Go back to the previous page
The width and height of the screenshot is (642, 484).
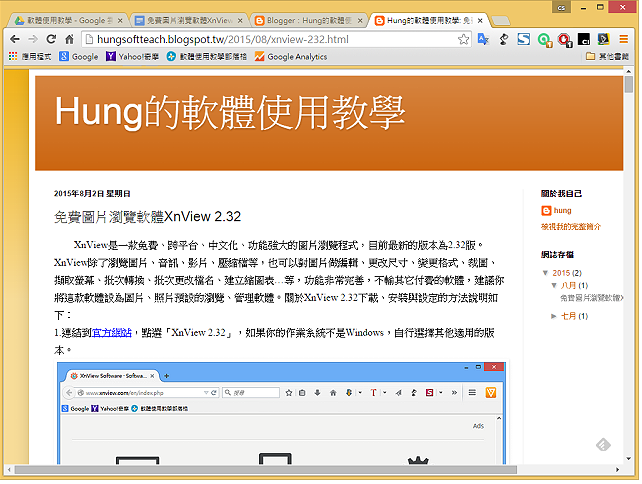pos(15,39)
